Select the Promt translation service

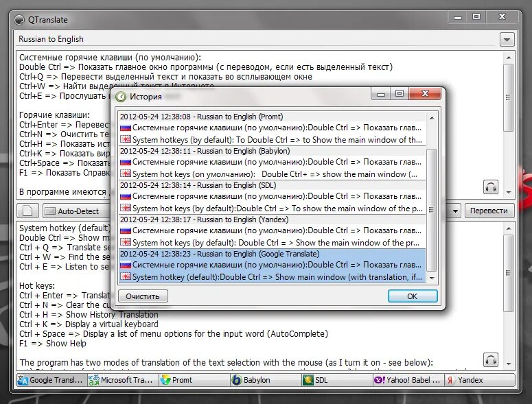pos(194,380)
